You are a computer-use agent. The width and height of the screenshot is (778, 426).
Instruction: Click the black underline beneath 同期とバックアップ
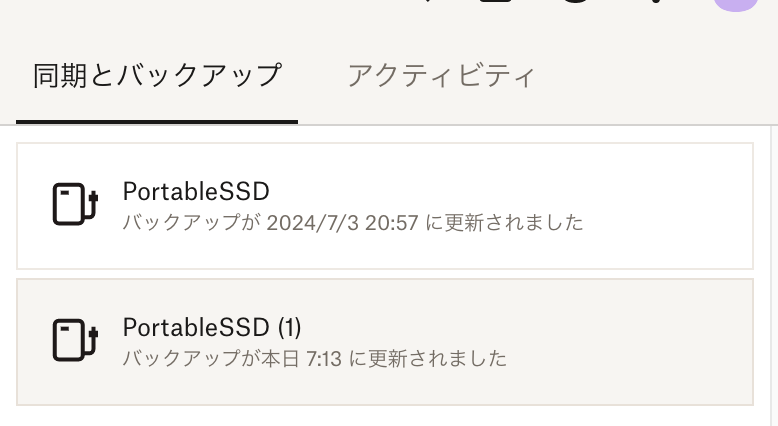[157, 121]
